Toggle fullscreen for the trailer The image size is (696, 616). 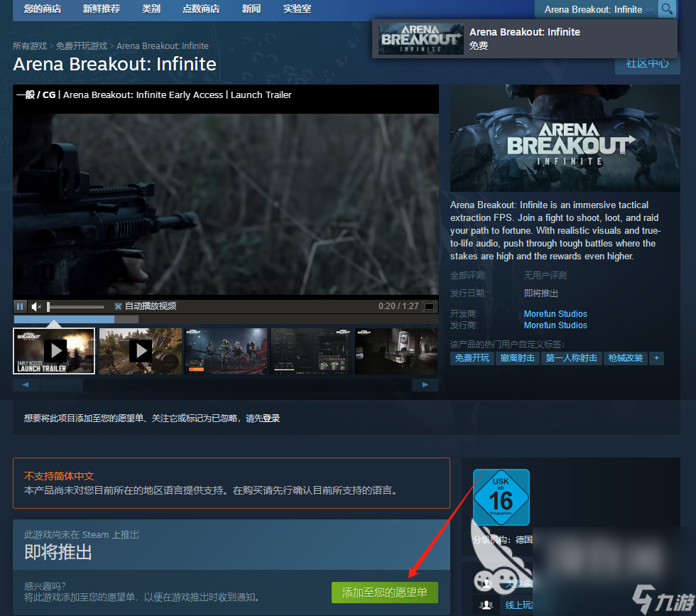[x=429, y=306]
